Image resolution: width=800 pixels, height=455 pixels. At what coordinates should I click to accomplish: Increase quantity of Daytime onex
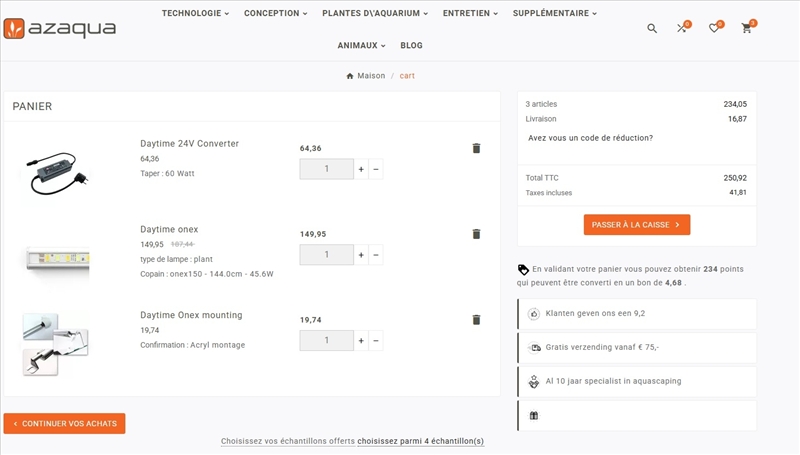(x=361, y=255)
